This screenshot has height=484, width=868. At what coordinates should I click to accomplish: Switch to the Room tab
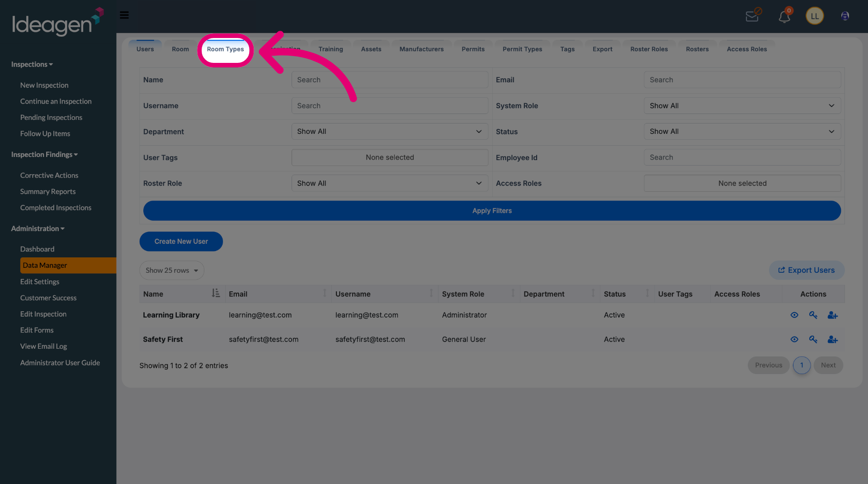(180, 49)
